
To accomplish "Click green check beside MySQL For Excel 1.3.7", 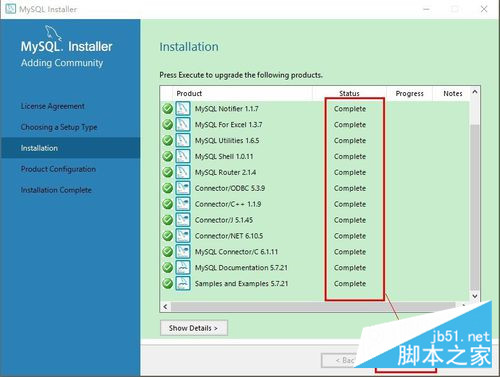I will [167, 125].
